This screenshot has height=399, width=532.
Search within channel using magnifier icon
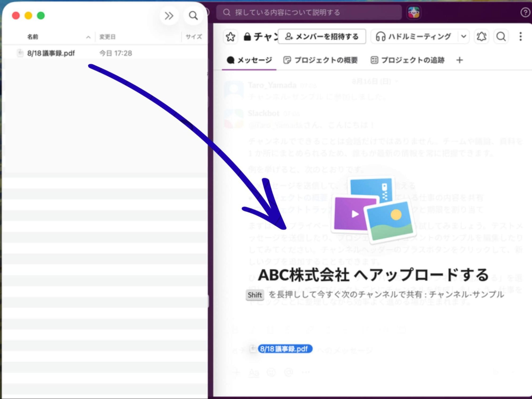point(501,36)
